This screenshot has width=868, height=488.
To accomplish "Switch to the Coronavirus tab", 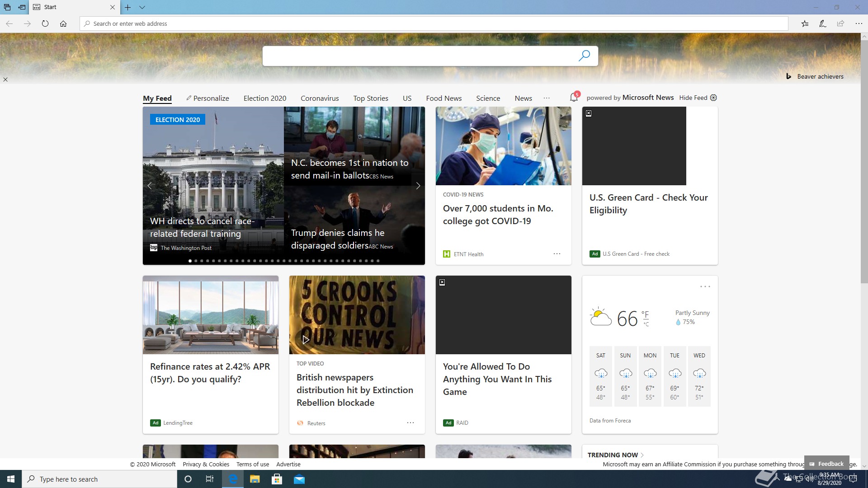I will (320, 98).
